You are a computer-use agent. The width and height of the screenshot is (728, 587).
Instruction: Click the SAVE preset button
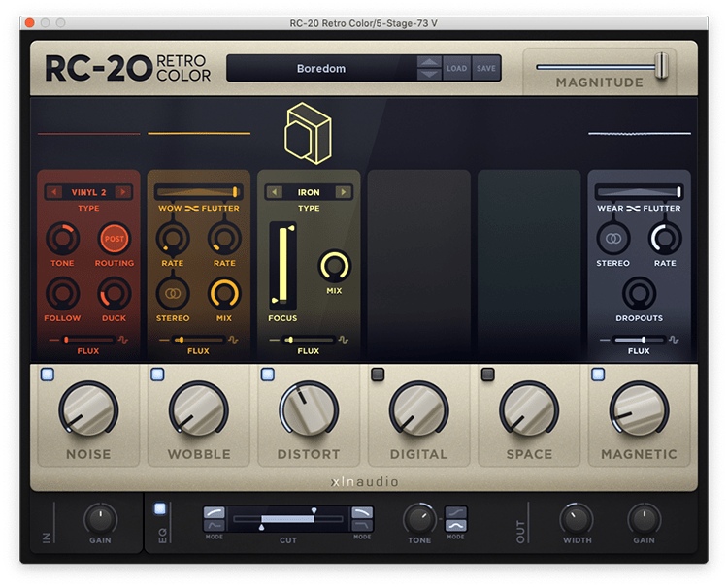[486, 68]
